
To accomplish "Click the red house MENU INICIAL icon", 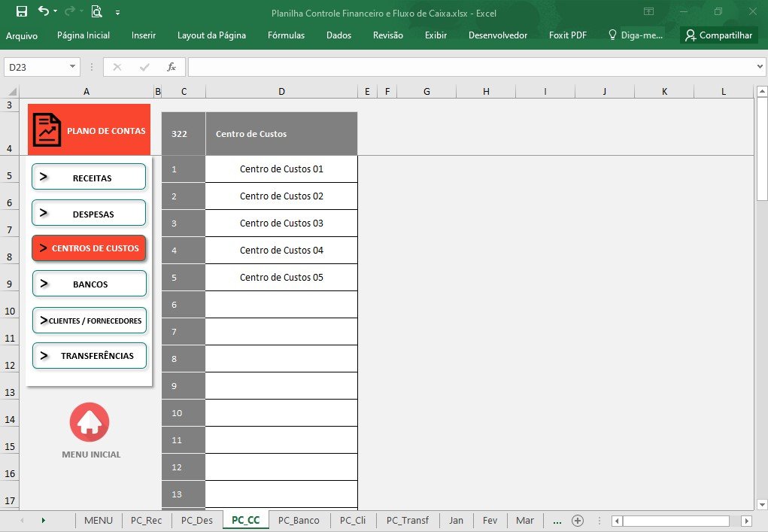I will pos(90,422).
